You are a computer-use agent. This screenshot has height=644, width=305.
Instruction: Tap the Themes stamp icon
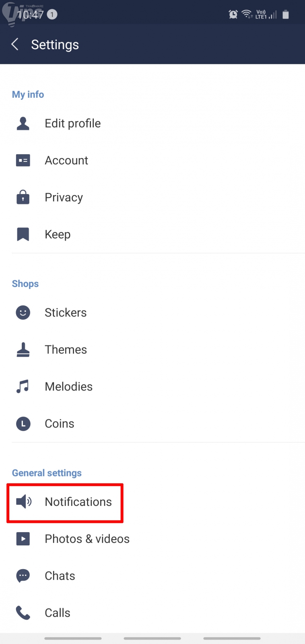(23, 350)
